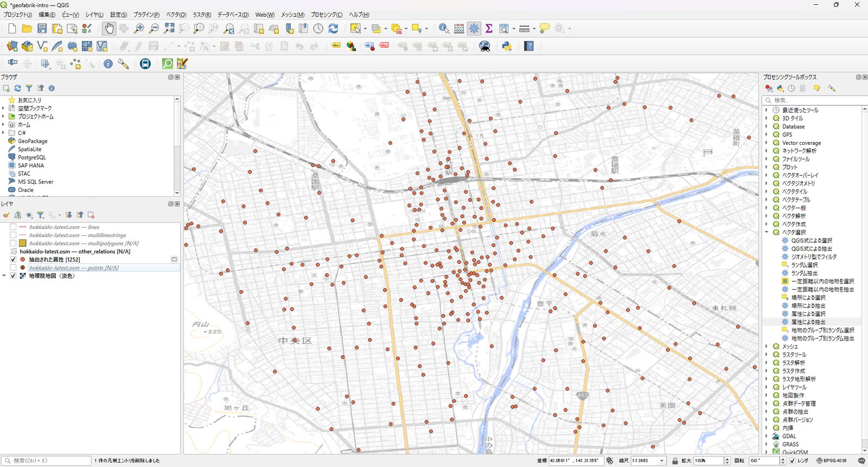Create a new project with the blank page icon

[12, 29]
